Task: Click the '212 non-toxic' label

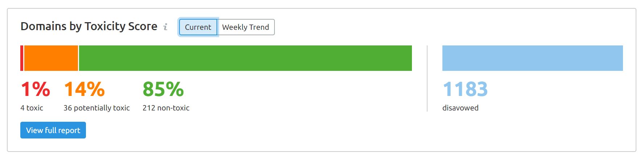Action: 166,108
